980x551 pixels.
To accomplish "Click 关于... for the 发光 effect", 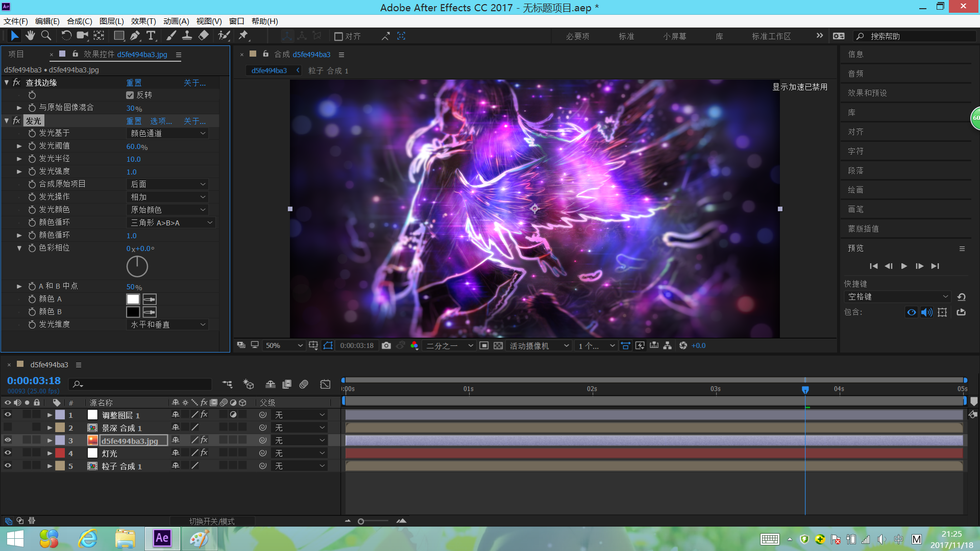I will point(194,121).
